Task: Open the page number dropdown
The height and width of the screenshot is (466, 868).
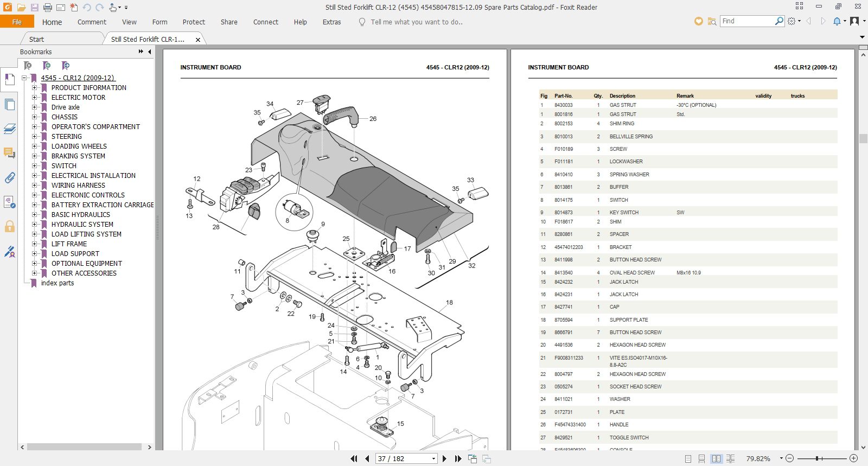Action: [x=433, y=459]
